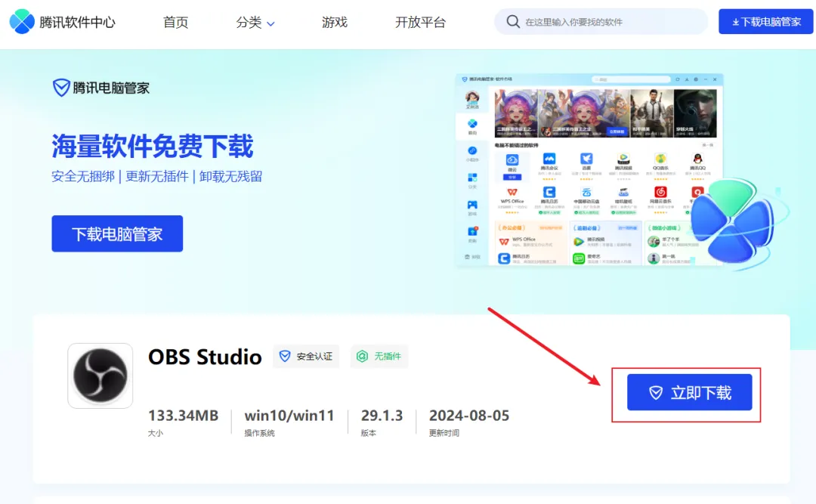The height and width of the screenshot is (504, 816).
Task: Click the 29.1.3 version number
Action: pyautogui.click(x=382, y=416)
